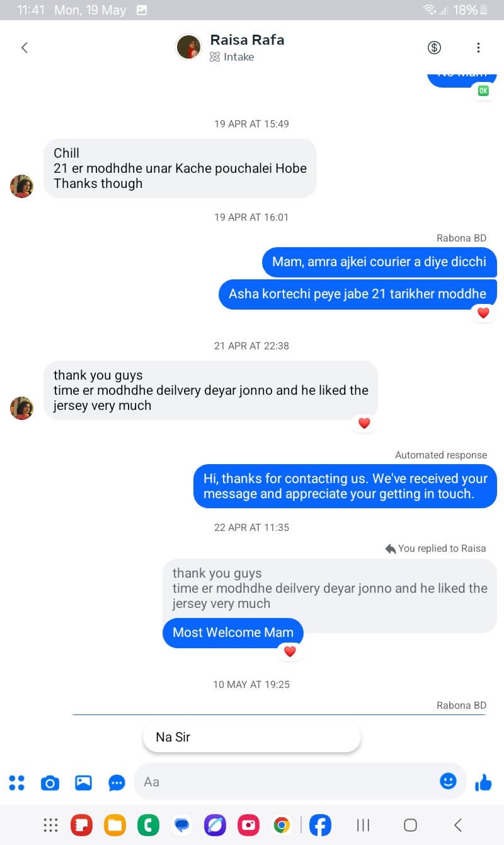Open the Facebook app in the taskbar
The width and height of the screenshot is (504, 845).
coord(320,825)
